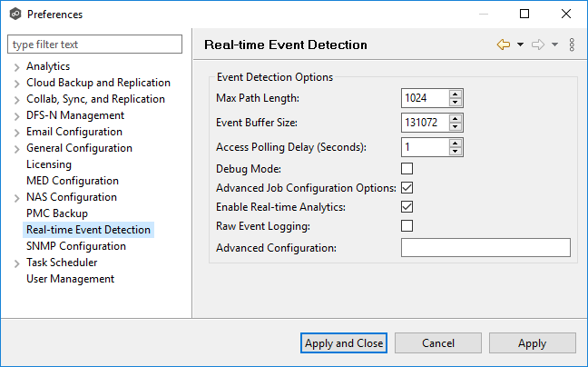Toggle the Enable Real-time Analytics checkbox
588x367 pixels.
(407, 207)
